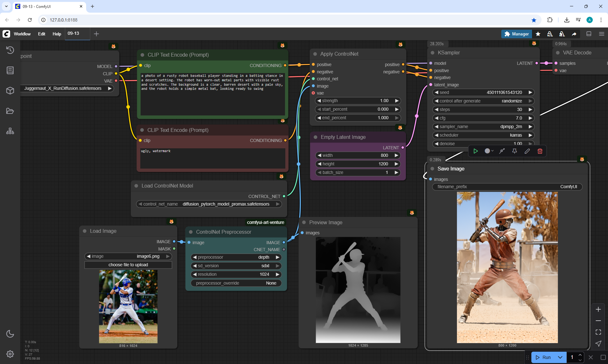Open the queue history sidebar icon
Image resolution: width=608 pixels, height=364 pixels.
10,50
